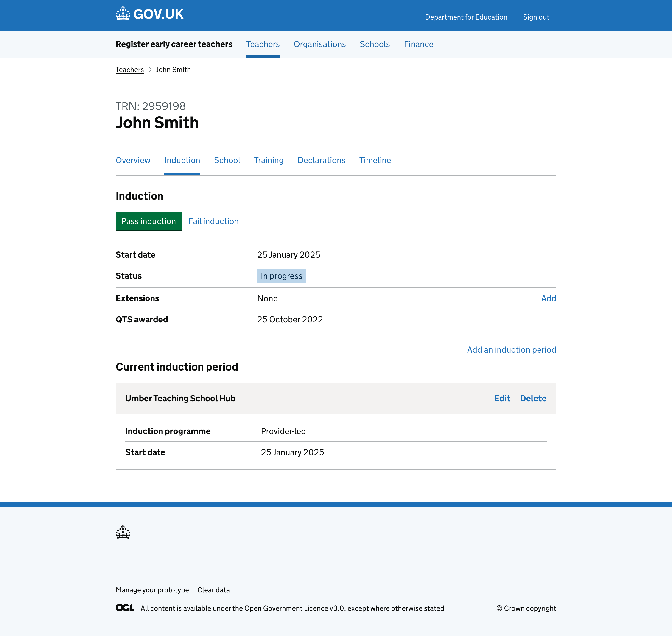672x636 pixels.
Task: Click the crown crest icon in footer
Action: tap(123, 532)
